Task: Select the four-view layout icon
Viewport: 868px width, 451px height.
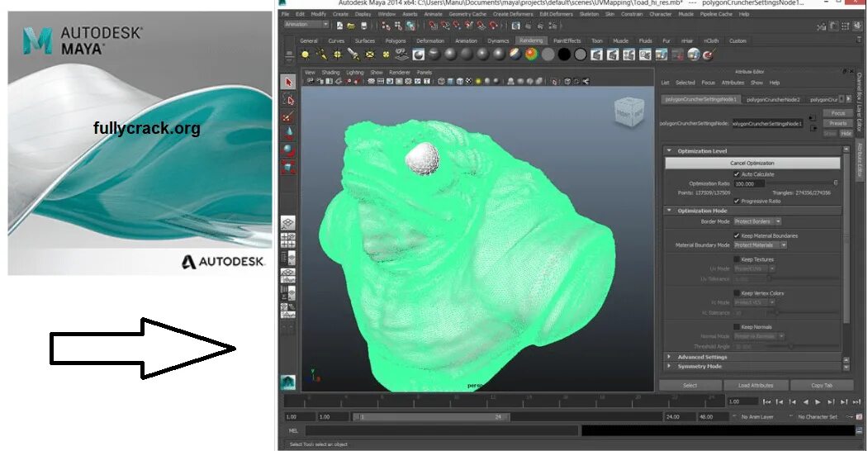Action: coord(288,240)
